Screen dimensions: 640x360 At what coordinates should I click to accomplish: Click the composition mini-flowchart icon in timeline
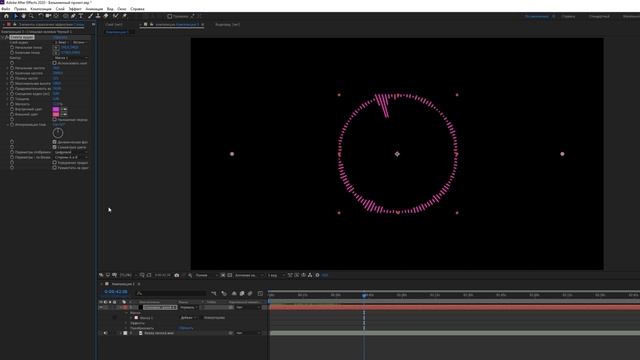213,293
